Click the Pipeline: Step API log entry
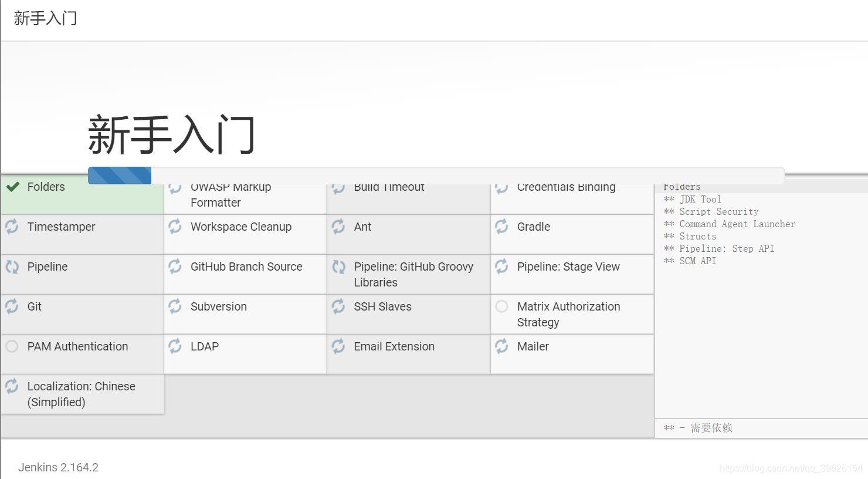868x479 pixels. (x=718, y=248)
